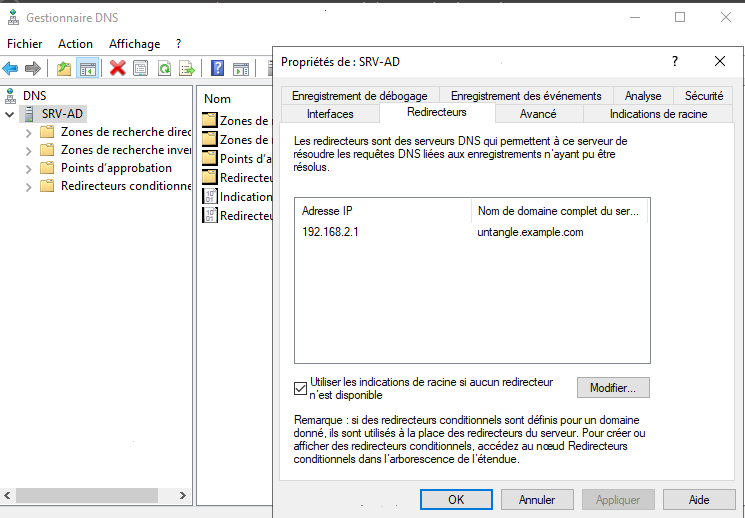Viewport: 745px width, 518px height.
Task: Toggle the show/hide console tree icon
Action: [x=88, y=68]
